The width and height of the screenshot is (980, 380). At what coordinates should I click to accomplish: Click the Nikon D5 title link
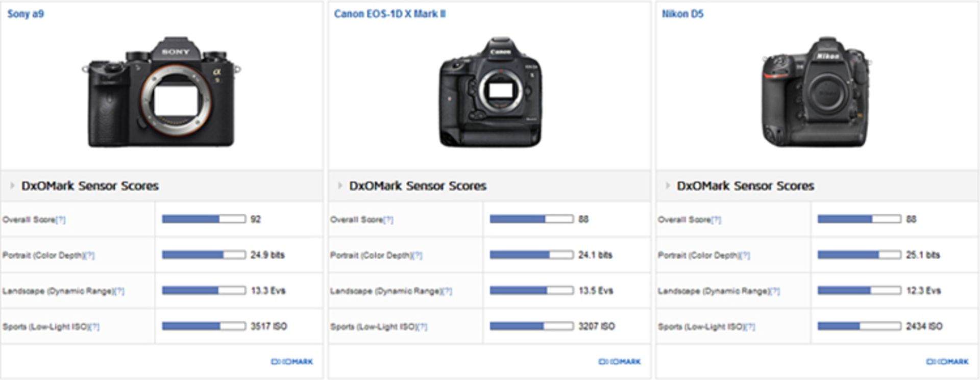click(682, 14)
